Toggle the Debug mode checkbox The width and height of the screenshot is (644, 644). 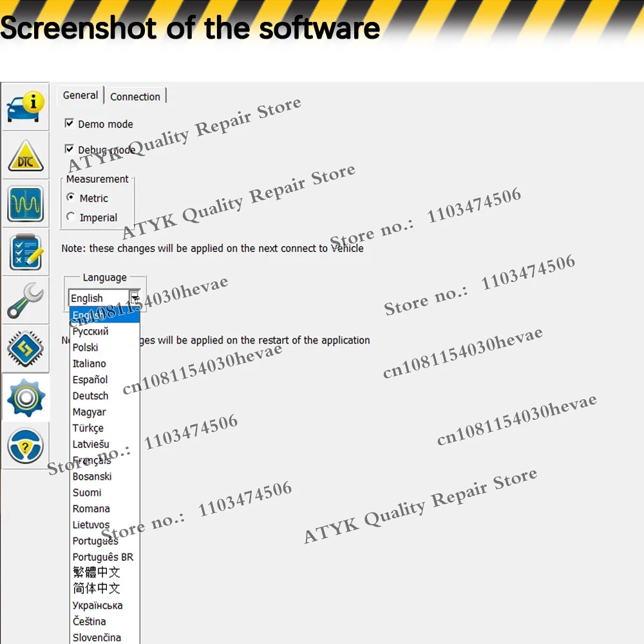tap(70, 149)
